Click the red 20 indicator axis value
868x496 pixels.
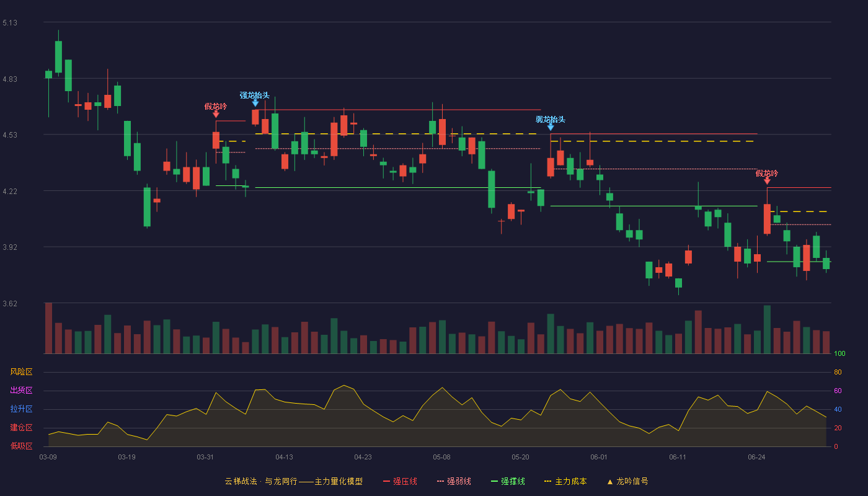[838, 428]
